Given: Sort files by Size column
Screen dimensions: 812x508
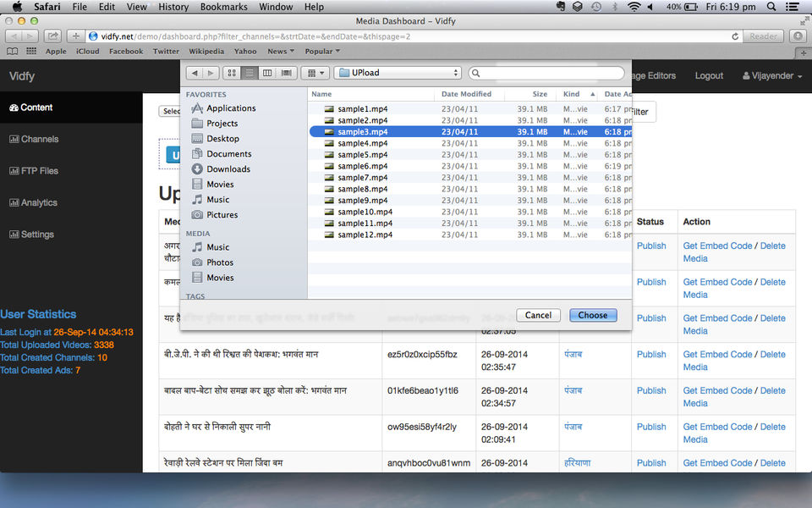Looking at the screenshot, I should pyautogui.click(x=530, y=94).
